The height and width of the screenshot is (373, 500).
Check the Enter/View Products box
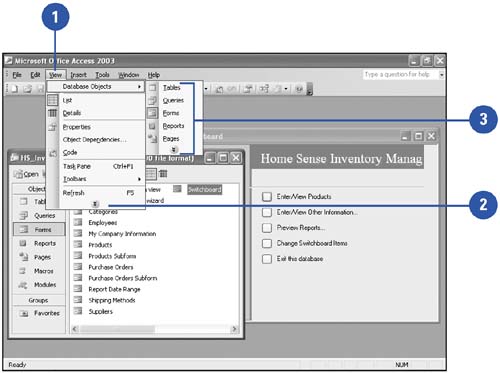click(267, 197)
